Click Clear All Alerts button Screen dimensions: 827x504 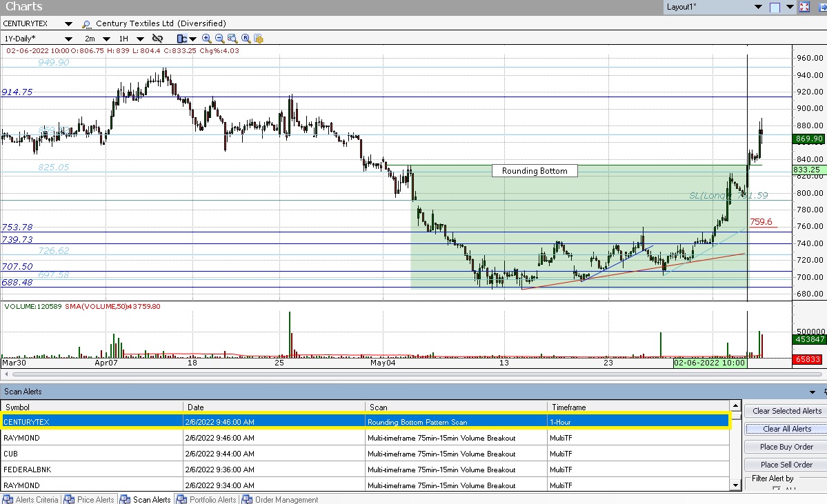click(x=786, y=429)
